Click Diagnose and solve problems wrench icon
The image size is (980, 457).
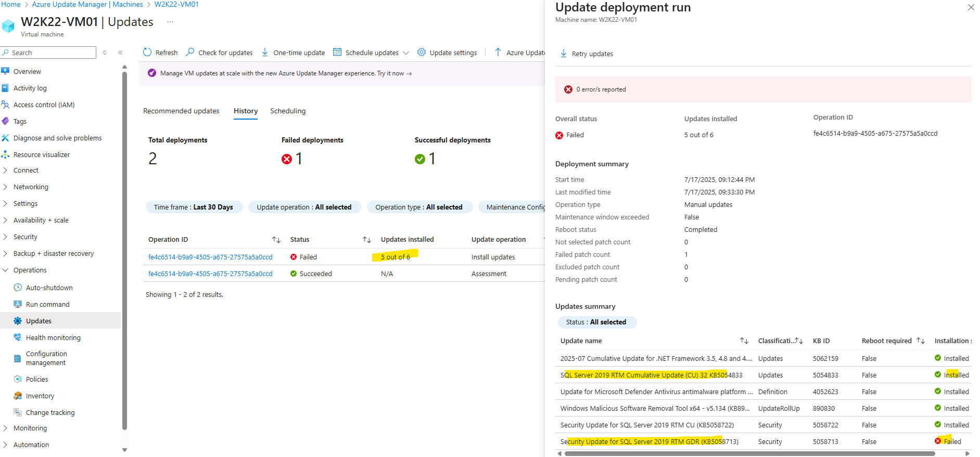[6, 138]
